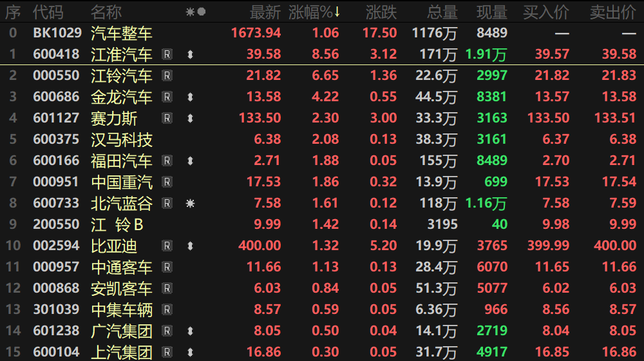Sort the list by the 最新 column
Screen dimensions: 644x361
click(x=265, y=12)
